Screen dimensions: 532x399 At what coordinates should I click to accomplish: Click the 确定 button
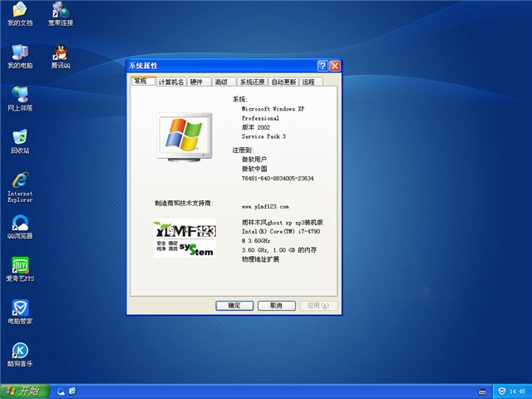(x=234, y=306)
